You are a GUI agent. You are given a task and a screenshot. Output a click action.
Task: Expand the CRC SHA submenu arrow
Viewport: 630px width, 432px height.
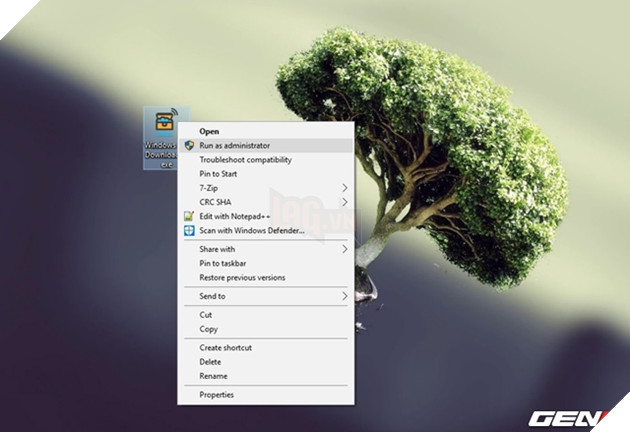(344, 202)
